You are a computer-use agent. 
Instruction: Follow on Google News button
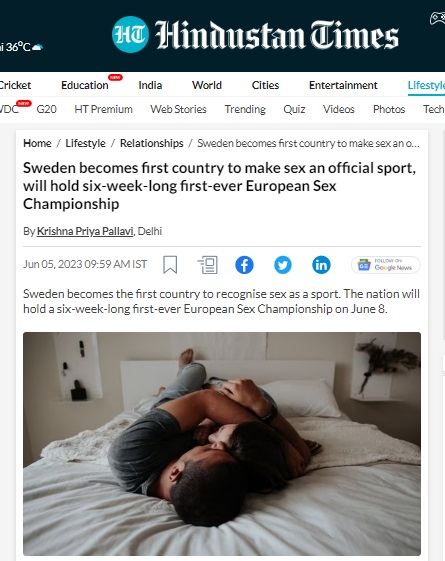386,265
